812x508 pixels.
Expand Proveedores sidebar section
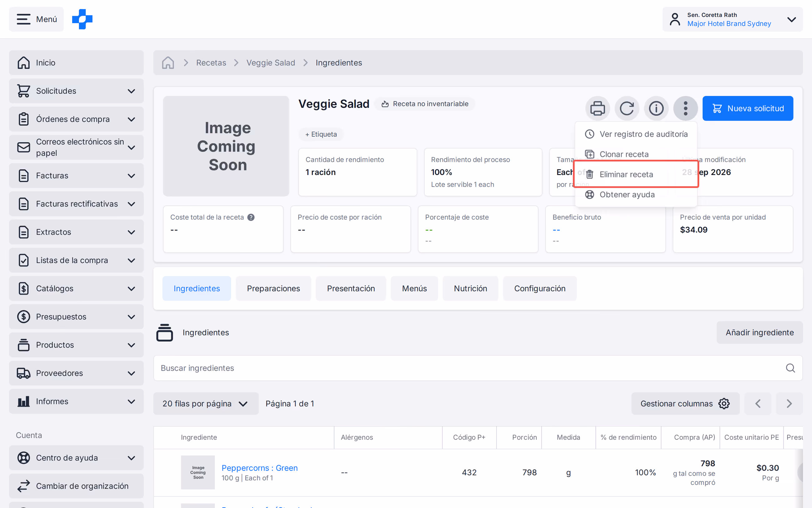[76, 373]
